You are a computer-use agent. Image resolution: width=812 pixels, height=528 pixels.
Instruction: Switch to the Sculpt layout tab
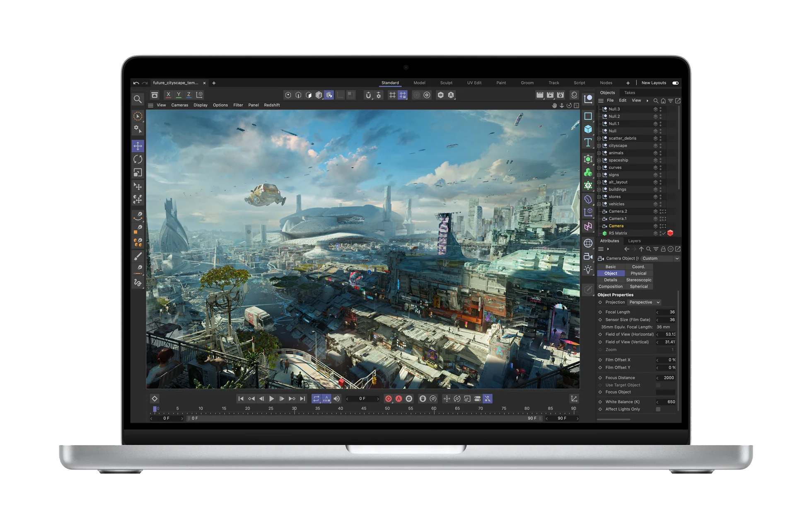pyautogui.click(x=446, y=83)
